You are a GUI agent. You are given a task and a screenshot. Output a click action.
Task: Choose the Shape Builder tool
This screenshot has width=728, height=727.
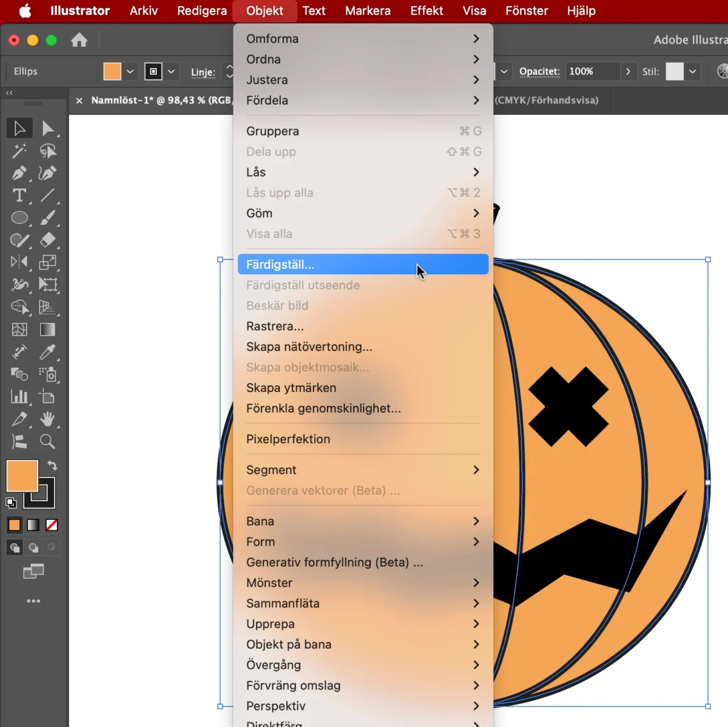click(x=19, y=307)
